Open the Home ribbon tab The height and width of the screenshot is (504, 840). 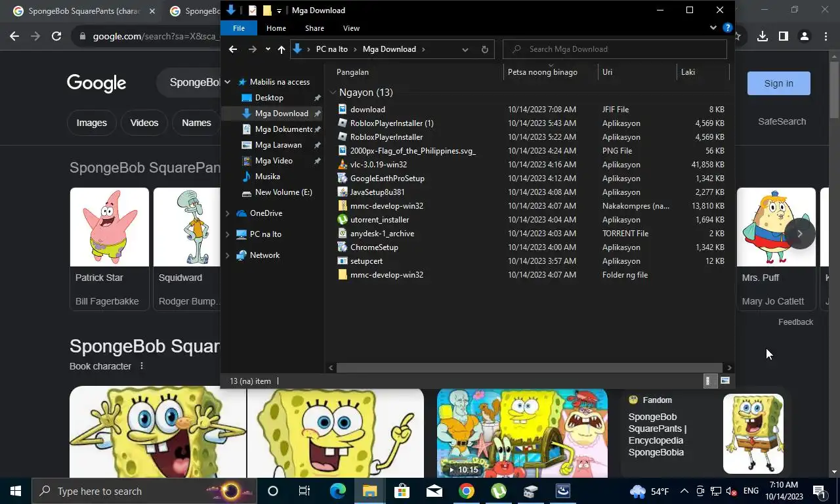click(x=276, y=28)
